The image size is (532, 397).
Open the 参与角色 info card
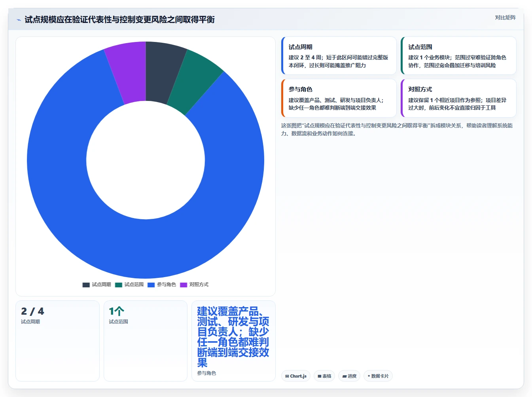[x=339, y=98]
